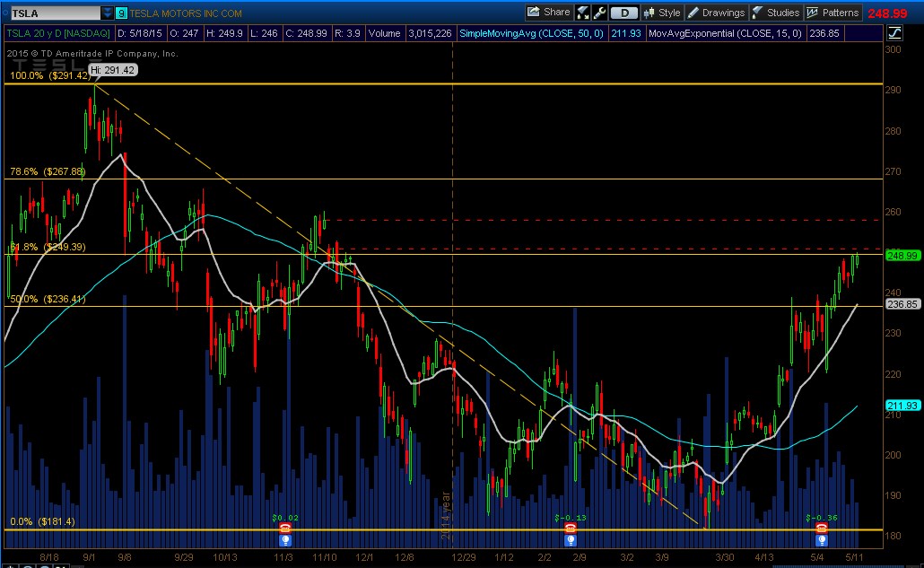The image size is (924, 568).
Task: Click the TSLA 20 y D [NASDAQ] label
Action: pyautogui.click(x=58, y=33)
